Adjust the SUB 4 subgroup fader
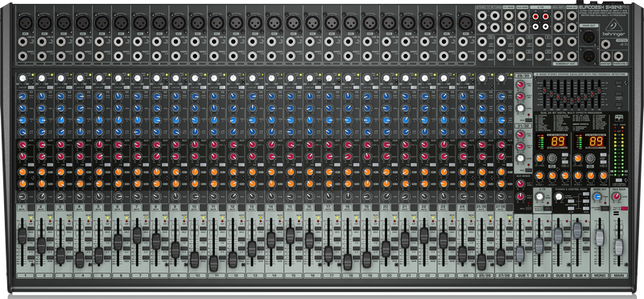Image resolution: width=644 pixels, height=299 pixels. pyautogui.click(x=577, y=231)
